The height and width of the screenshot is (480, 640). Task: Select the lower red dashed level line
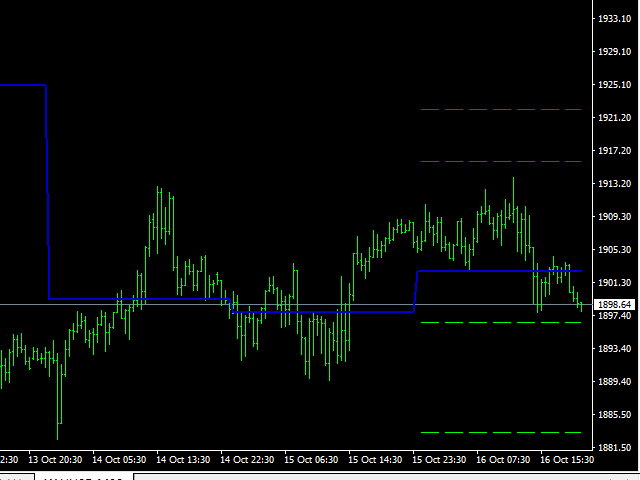point(500,161)
